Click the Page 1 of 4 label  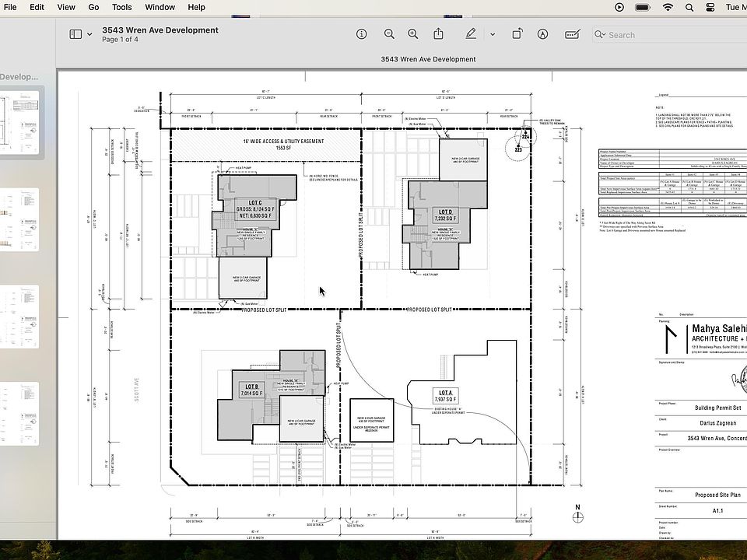tap(120, 40)
